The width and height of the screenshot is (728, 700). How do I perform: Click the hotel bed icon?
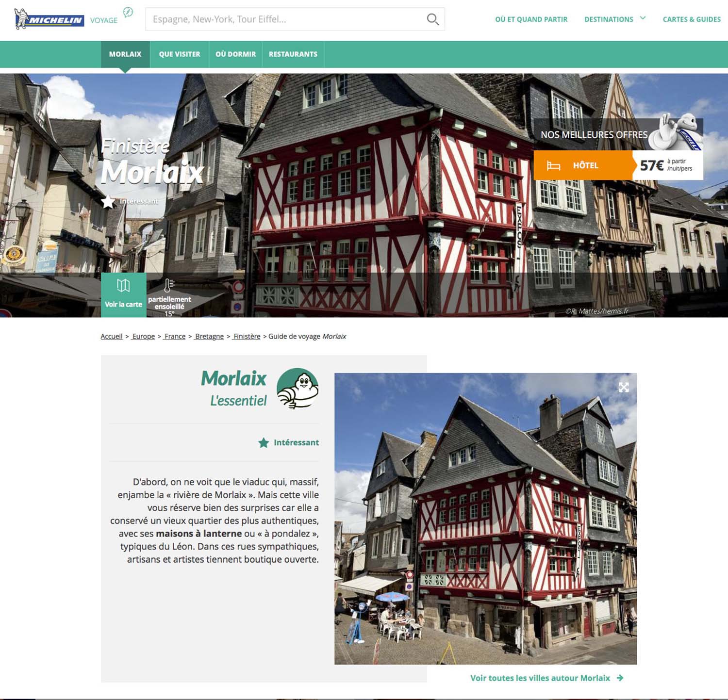tap(553, 166)
